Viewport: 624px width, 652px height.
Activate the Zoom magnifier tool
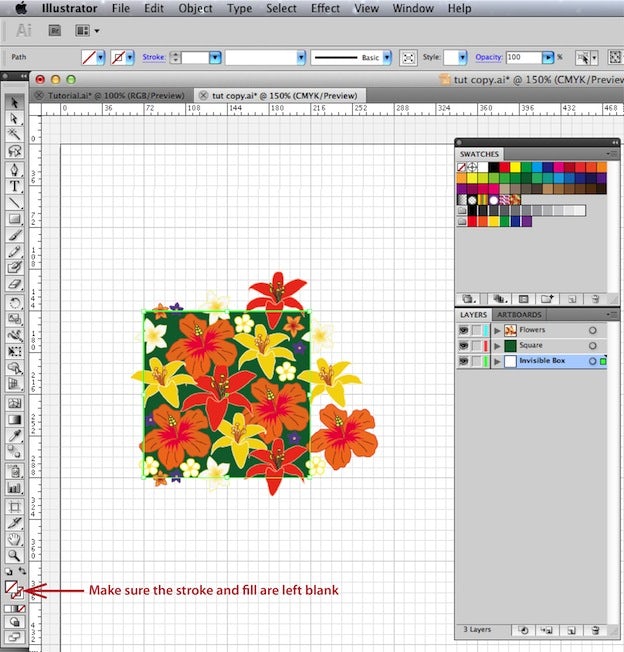click(15, 555)
